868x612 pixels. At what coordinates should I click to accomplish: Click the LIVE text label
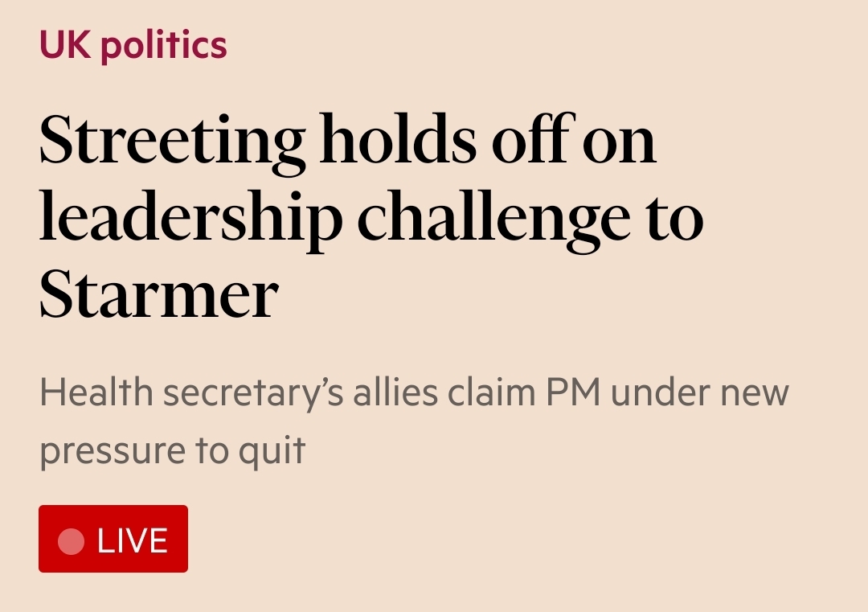(x=133, y=541)
